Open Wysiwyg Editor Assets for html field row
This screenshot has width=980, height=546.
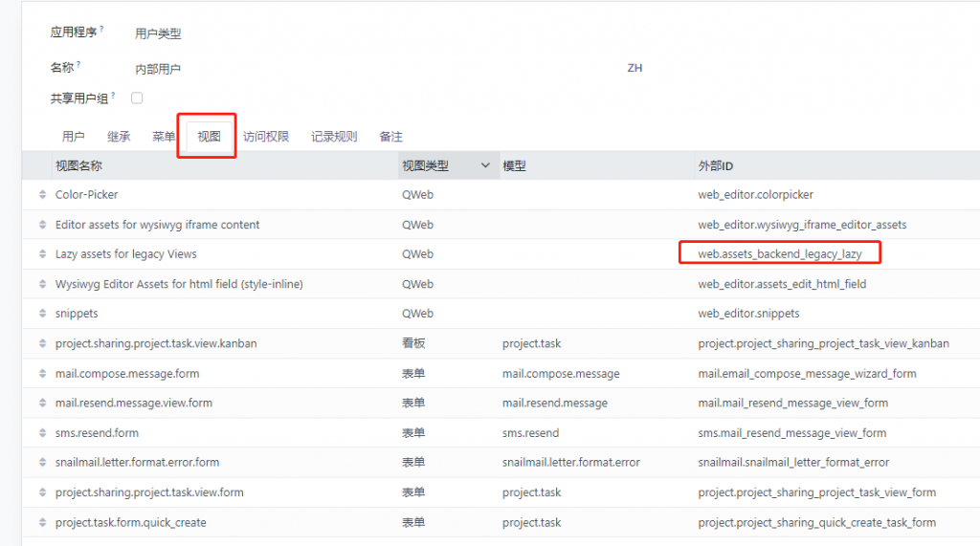click(x=179, y=284)
